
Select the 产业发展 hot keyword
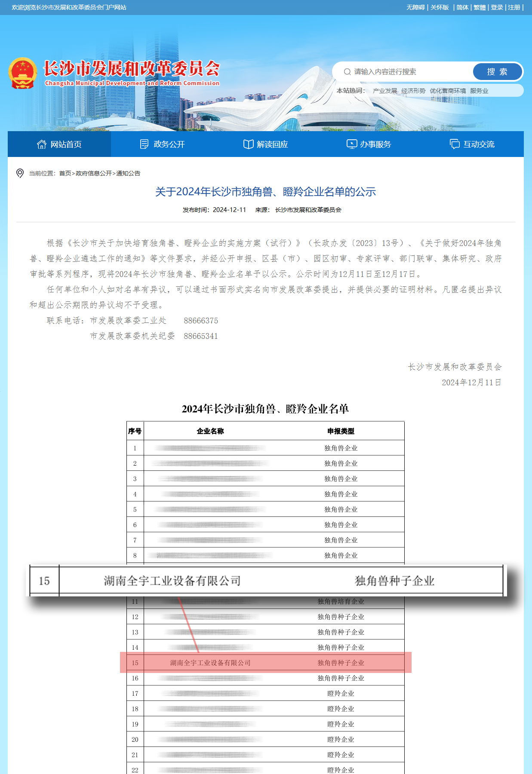click(x=385, y=91)
